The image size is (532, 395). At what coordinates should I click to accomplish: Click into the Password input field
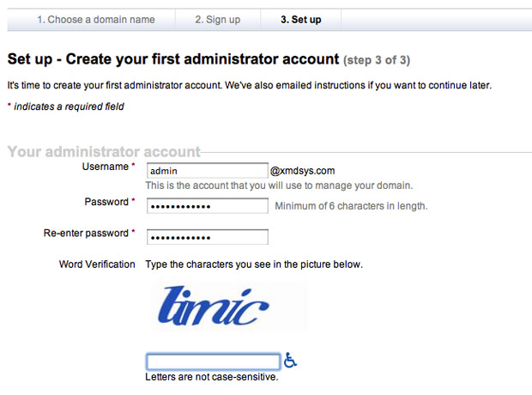[x=207, y=206]
